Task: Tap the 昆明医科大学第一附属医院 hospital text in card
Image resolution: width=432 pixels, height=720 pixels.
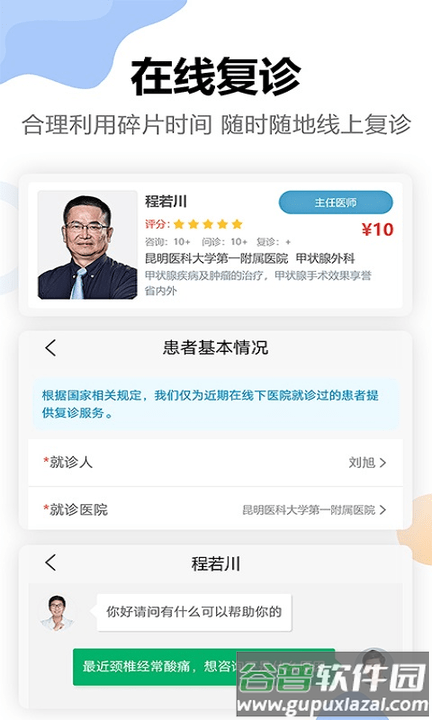Action: [x=216, y=259]
